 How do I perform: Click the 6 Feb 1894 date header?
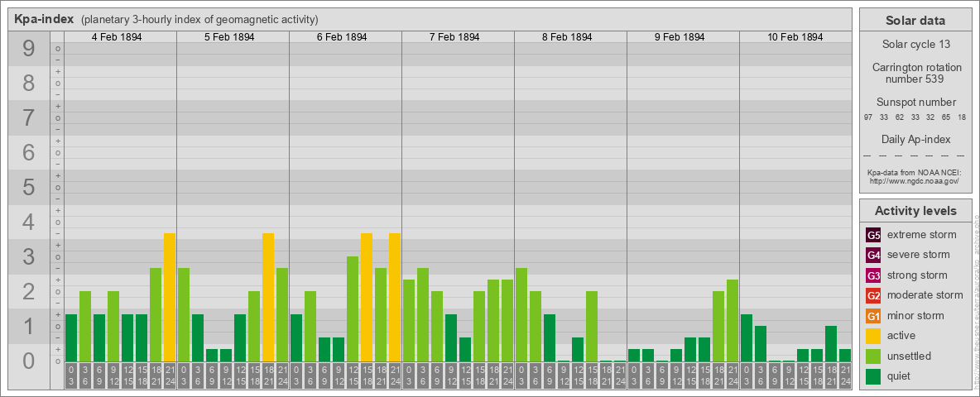coord(342,37)
